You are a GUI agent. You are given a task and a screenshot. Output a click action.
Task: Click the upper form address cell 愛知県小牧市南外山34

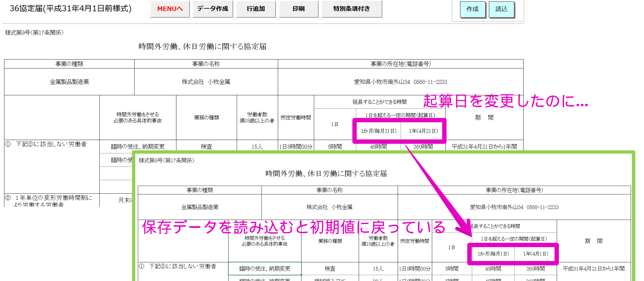point(400,82)
